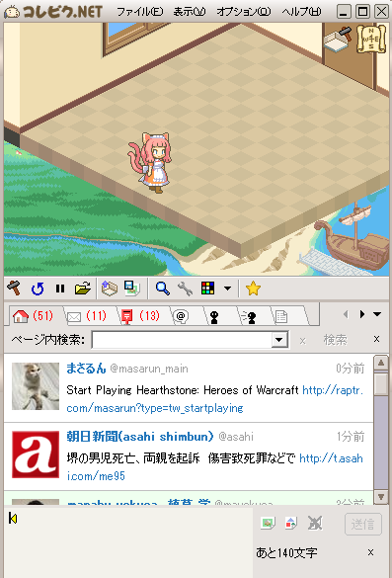Click the tweet compose text area

[128, 541]
